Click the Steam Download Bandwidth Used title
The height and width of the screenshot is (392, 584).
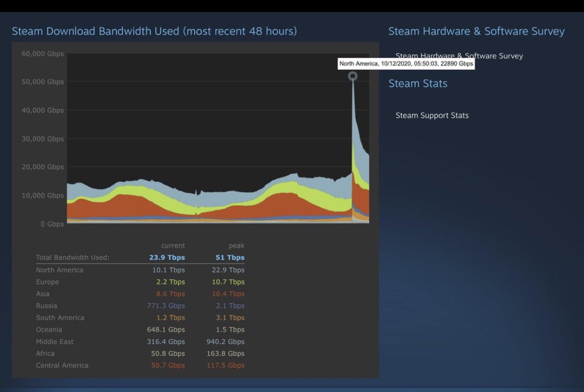point(154,31)
